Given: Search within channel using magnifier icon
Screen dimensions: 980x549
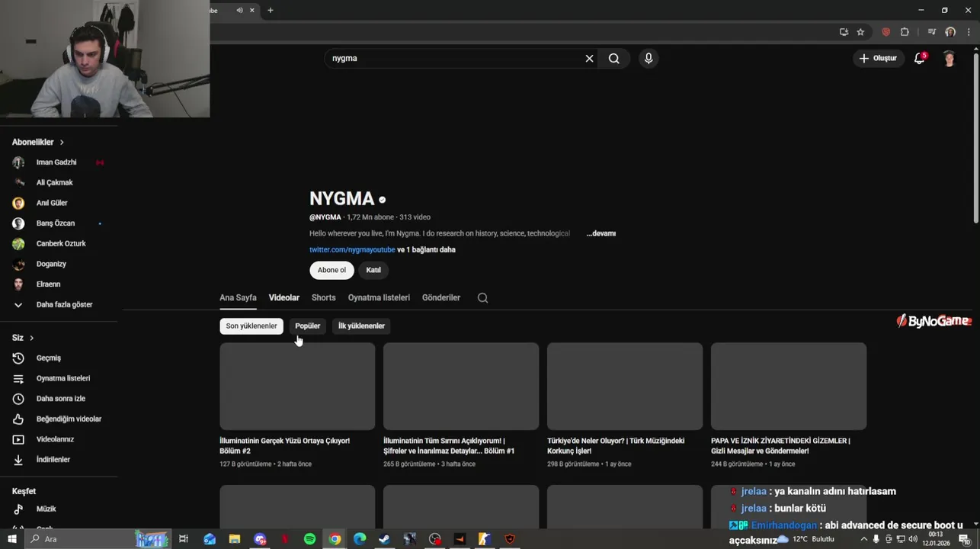Looking at the screenshot, I should point(482,298).
